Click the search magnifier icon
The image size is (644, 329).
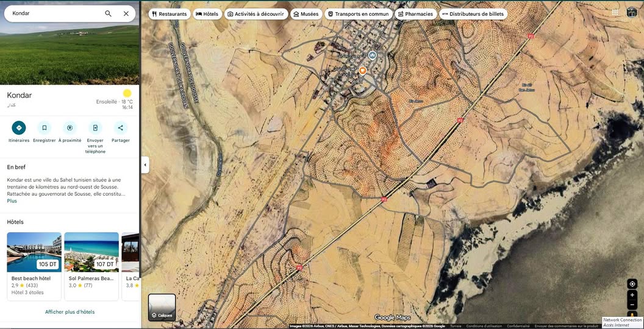(108, 13)
